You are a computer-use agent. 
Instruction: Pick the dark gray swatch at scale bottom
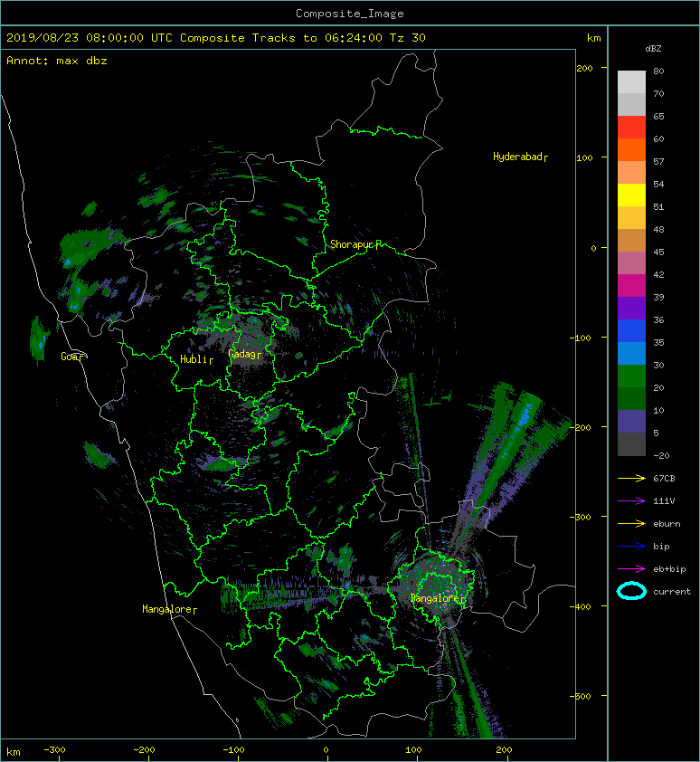pos(631,443)
